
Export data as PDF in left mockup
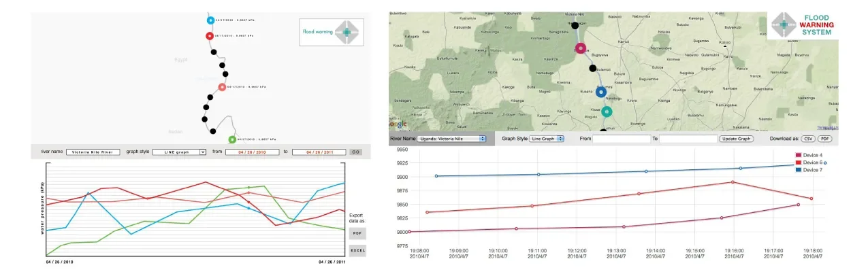click(357, 233)
